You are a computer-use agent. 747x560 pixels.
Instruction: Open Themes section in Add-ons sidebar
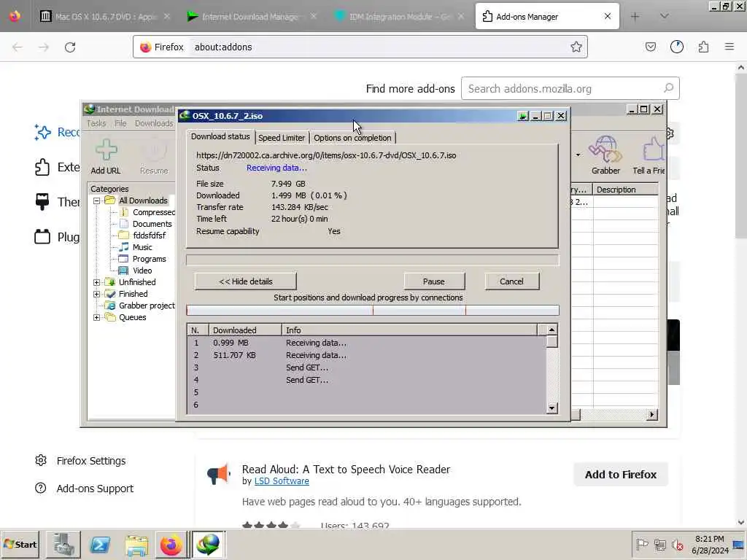pos(57,202)
